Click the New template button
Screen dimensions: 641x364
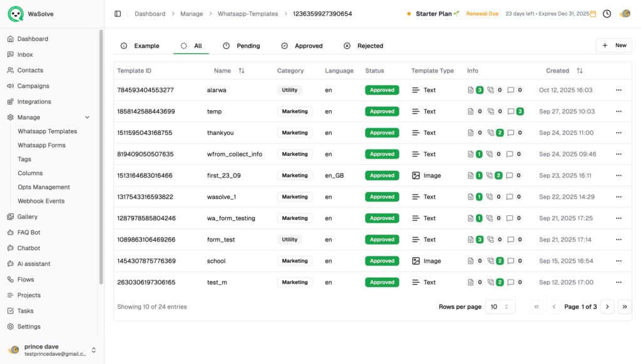tap(613, 46)
